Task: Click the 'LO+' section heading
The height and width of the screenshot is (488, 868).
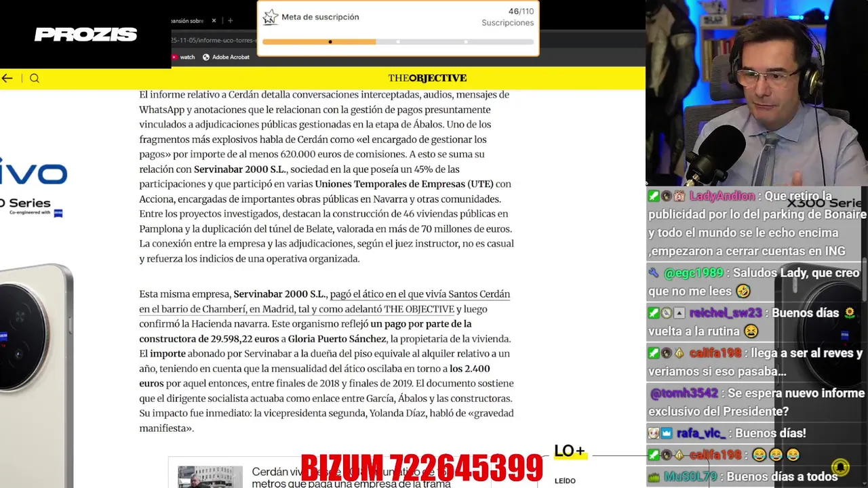Action: pos(570,451)
